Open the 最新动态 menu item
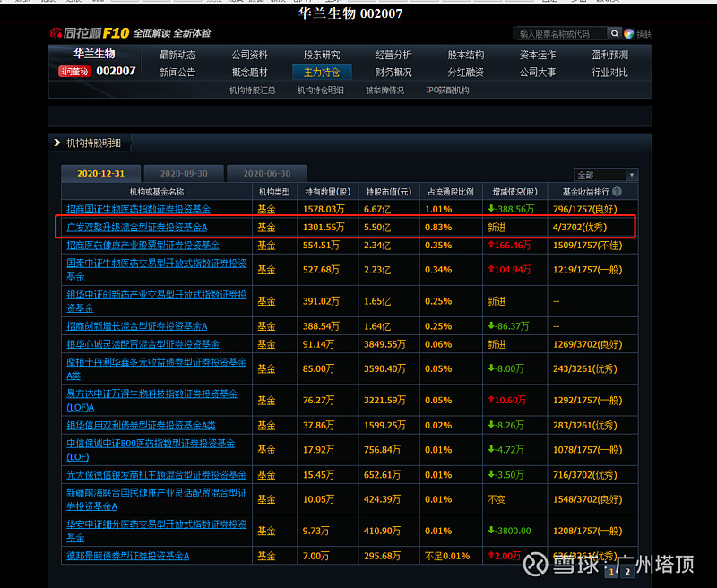The image size is (717, 588). click(x=177, y=55)
